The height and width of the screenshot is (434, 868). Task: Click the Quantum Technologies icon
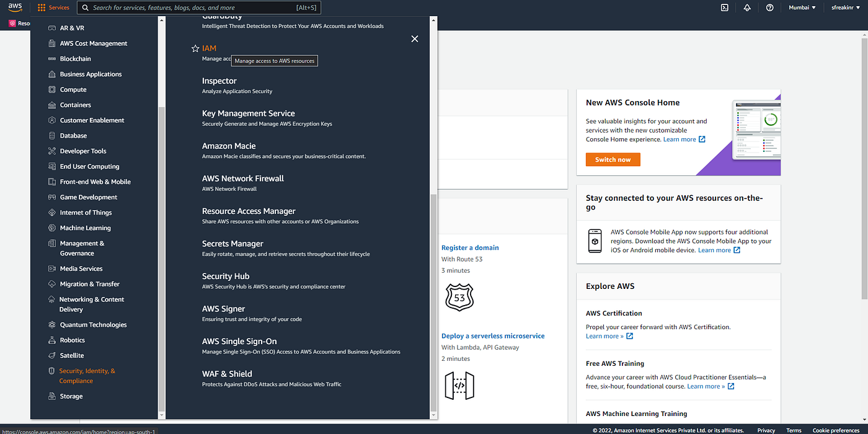(x=52, y=325)
